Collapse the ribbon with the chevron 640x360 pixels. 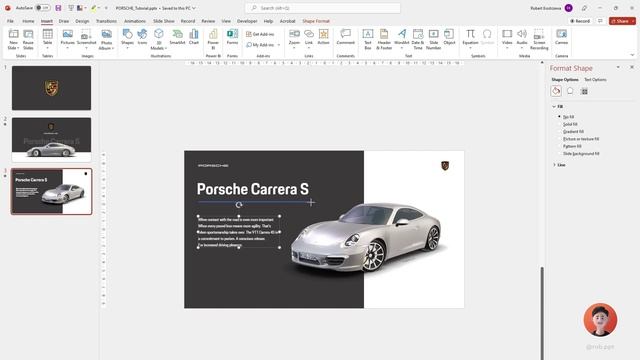click(632, 55)
